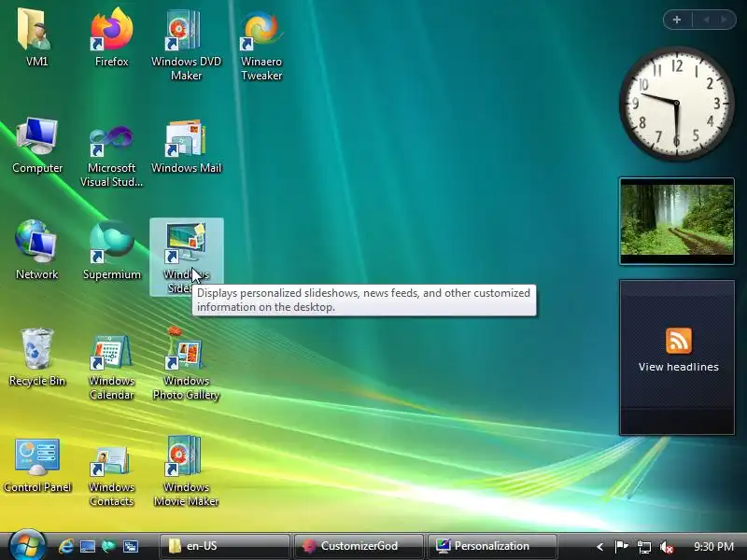Add a gadget with the sidebar plus button
Viewport: 747px width, 560px height.
677,20
